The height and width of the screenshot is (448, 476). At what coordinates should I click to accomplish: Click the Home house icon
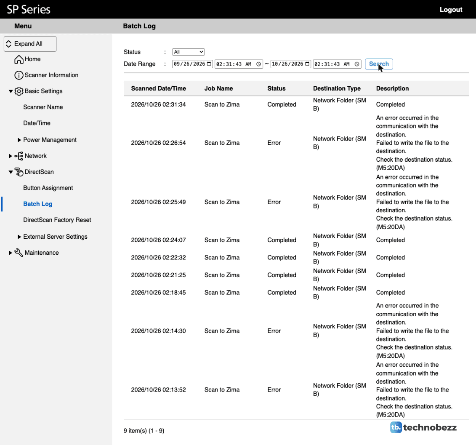(19, 59)
